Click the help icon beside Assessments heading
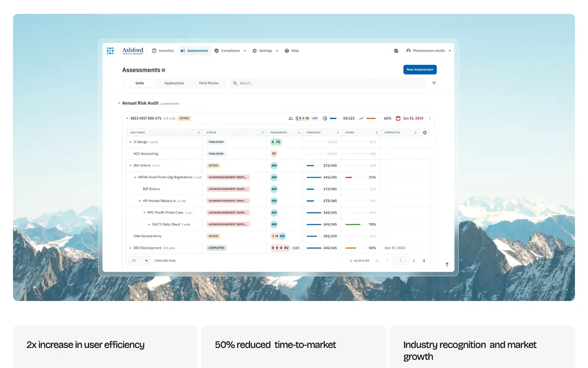588x368 pixels. point(164,70)
